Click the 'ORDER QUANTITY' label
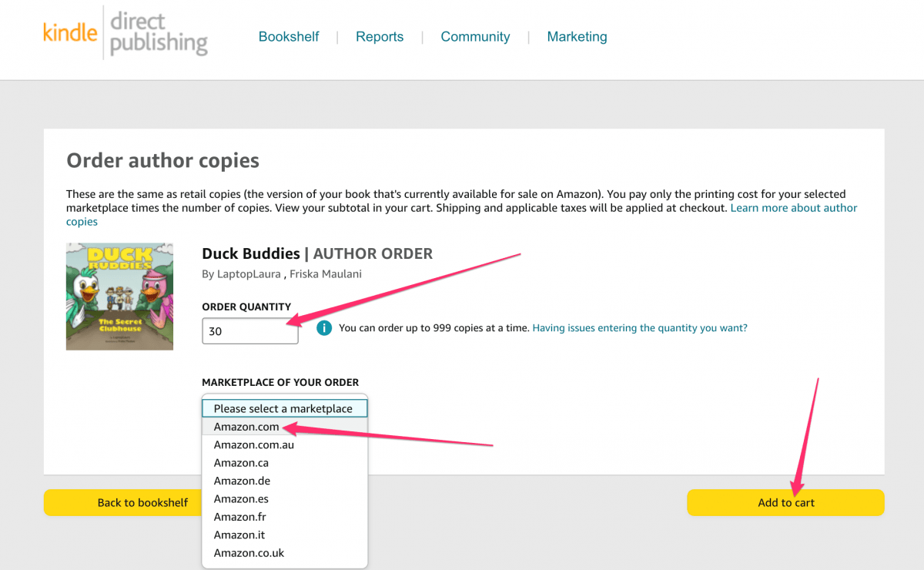The height and width of the screenshot is (570, 924). point(246,307)
